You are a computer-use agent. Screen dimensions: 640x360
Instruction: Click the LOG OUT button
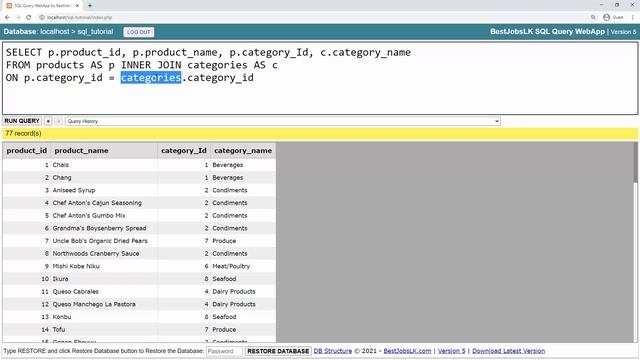click(x=138, y=32)
